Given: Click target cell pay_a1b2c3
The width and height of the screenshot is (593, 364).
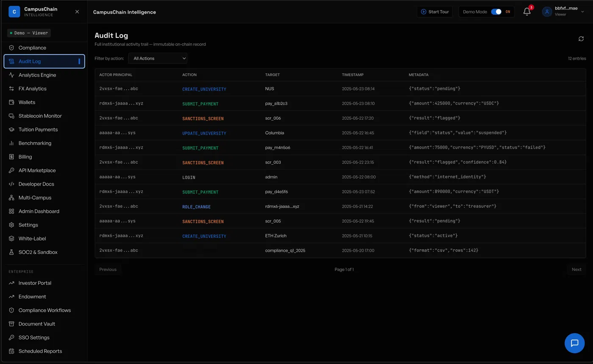Looking at the screenshot, I should coord(276,103).
